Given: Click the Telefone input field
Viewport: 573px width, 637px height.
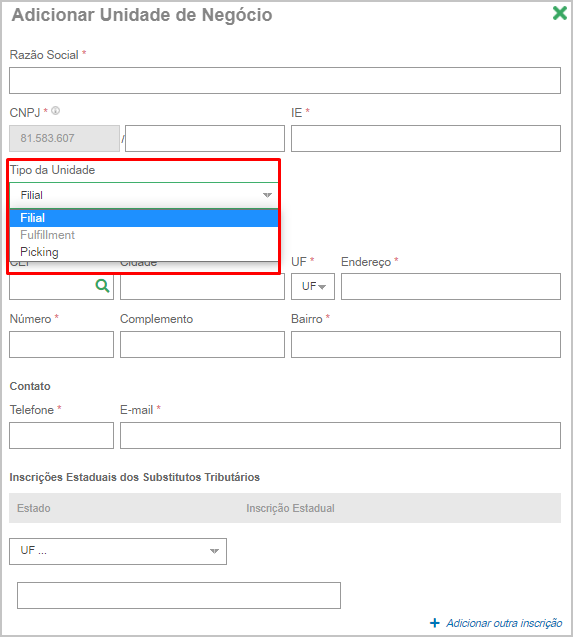Looking at the screenshot, I should (x=61, y=436).
